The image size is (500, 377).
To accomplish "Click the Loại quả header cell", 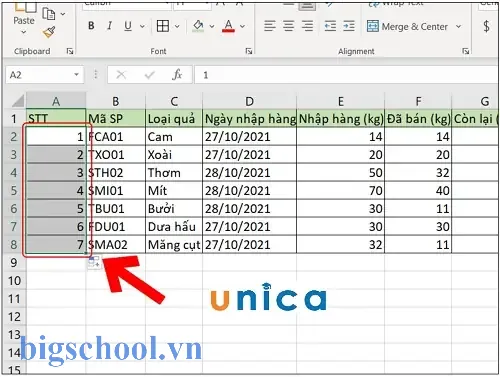I will click(x=174, y=118).
